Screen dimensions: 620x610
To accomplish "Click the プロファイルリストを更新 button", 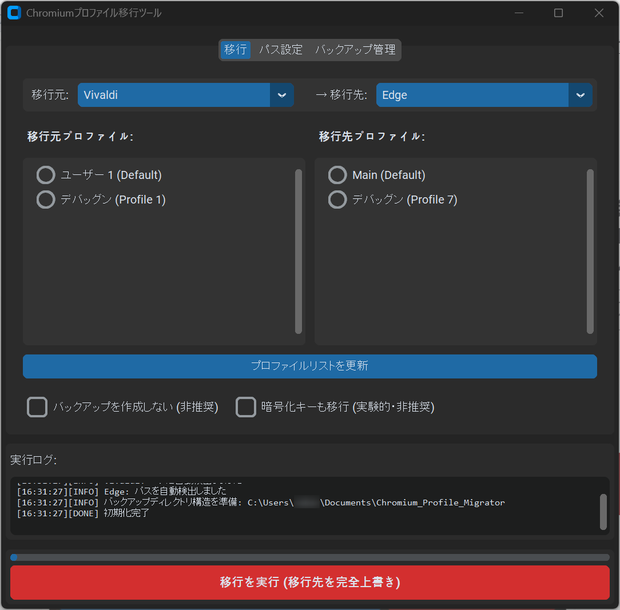I will [x=310, y=366].
